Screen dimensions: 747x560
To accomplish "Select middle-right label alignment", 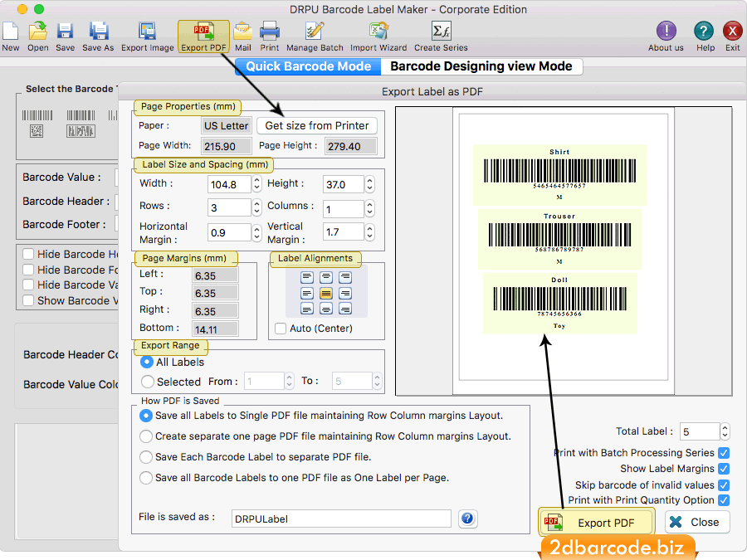I will tap(345, 293).
